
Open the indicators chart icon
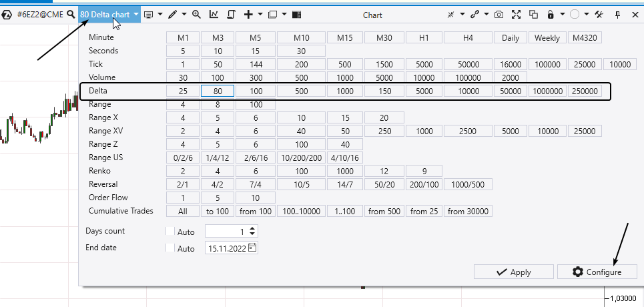tap(214, 14)
